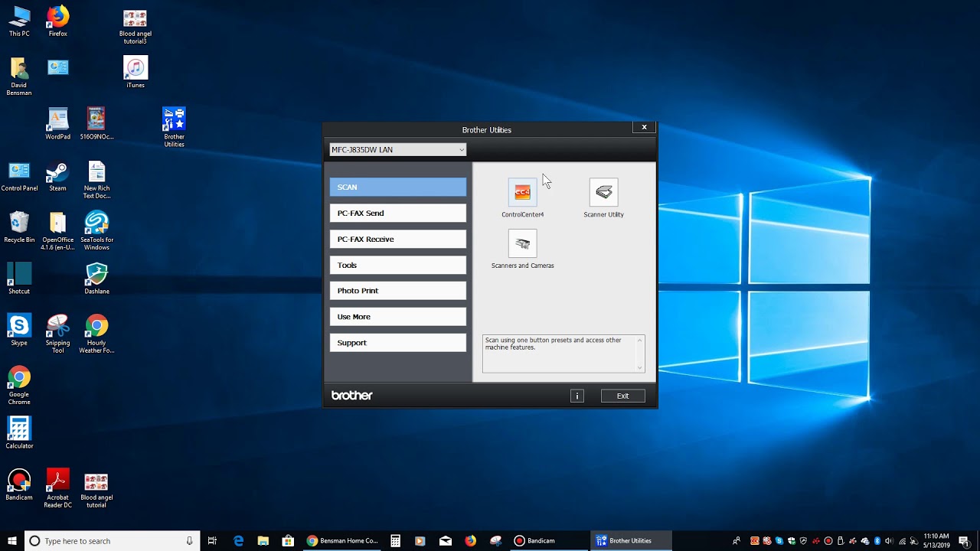Select the WordPad desktop icon

click(x=57, y=124)
